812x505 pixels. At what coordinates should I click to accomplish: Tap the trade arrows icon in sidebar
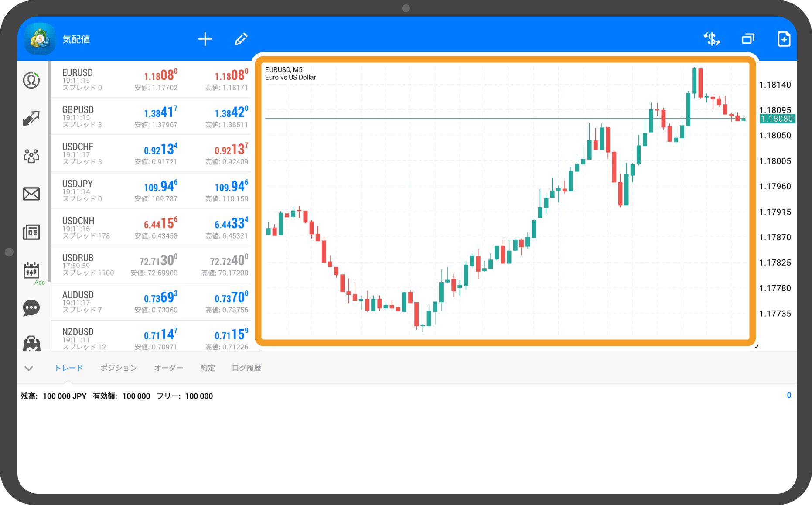[31, 118]
